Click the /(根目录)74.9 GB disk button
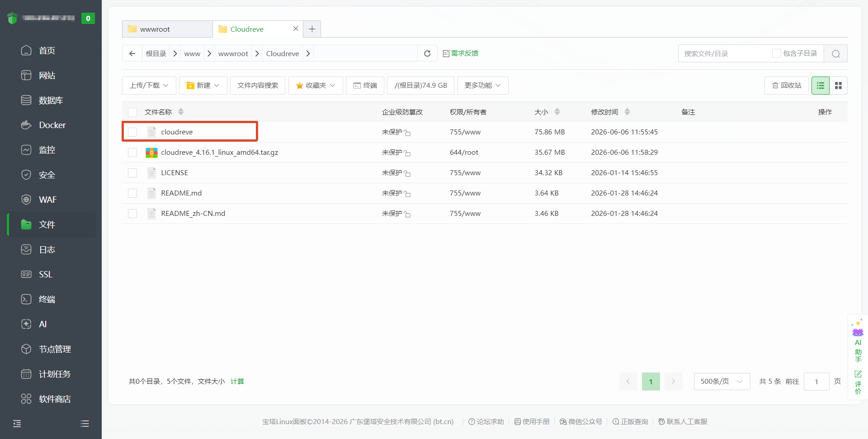Viewport: 868px width, 439px height. click(420, 86)
